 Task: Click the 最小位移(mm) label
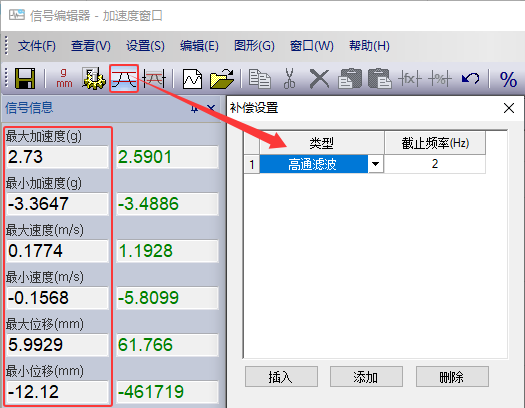(x=45, y=371)
